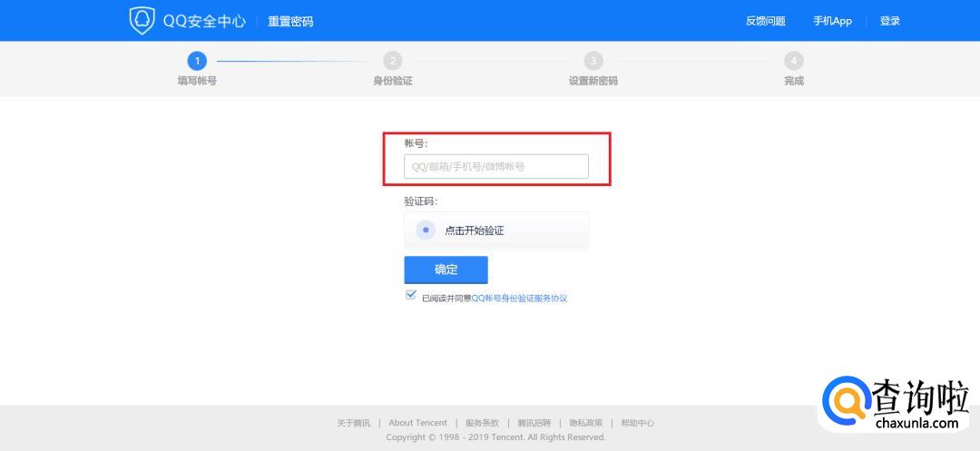Open the 反馈问题 feedback link
Screen dimensions: 980x451
[765, 21]
